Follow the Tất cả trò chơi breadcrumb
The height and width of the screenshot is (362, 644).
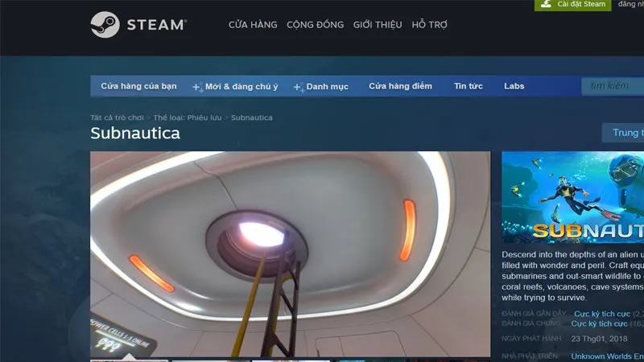tap(117, 117)
